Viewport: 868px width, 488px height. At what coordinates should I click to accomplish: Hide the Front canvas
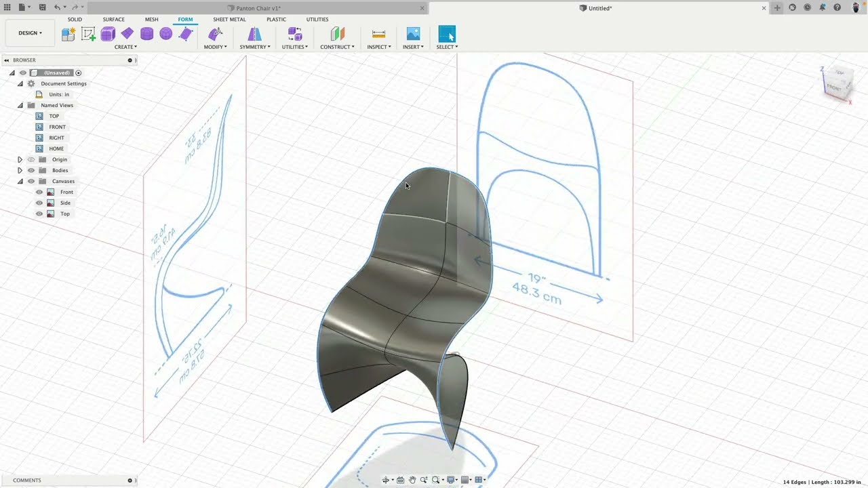(x=39, y=192)
